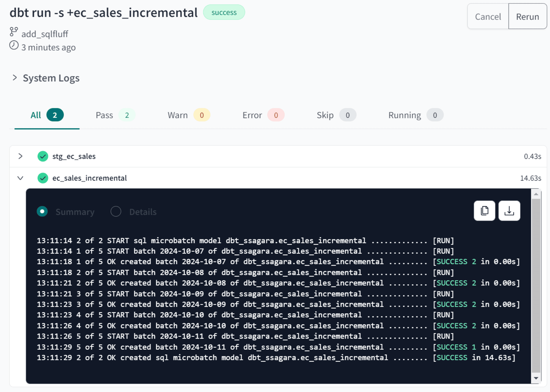
Task: Click the git branch icon beside add_sqlfluff
Action: [x=14, y=32]
